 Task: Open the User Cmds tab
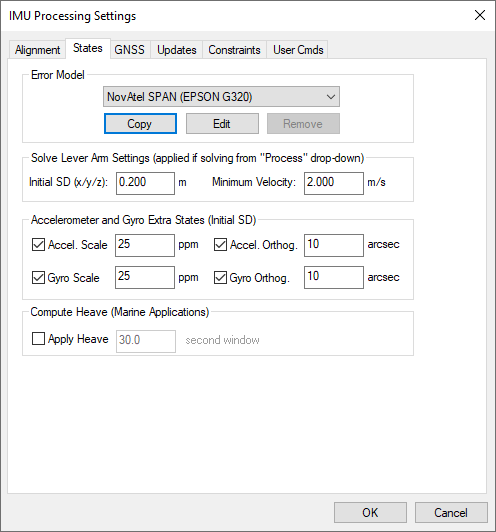pos(298,50)
